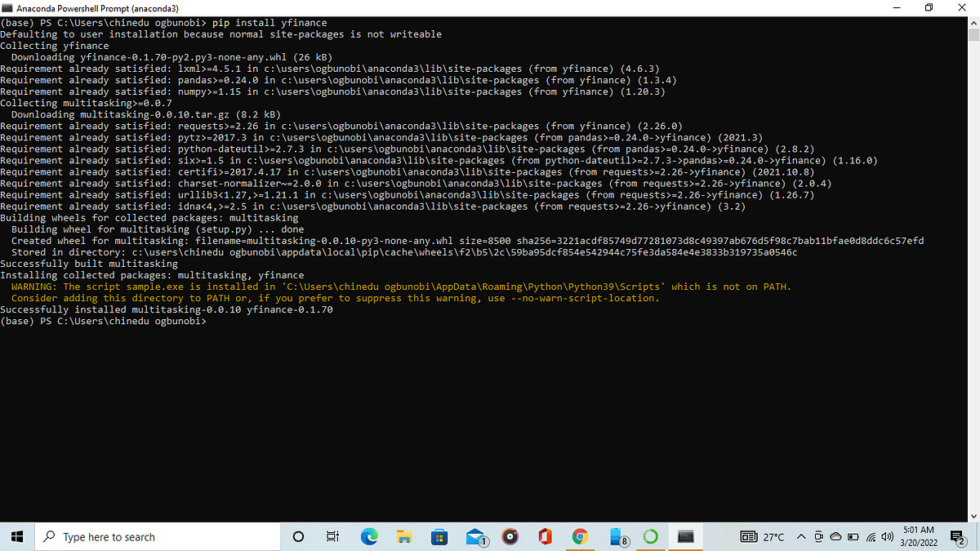980x551 pixels.
Task: Open Anaconda Navigator from the taskbar
Action: 650,536
